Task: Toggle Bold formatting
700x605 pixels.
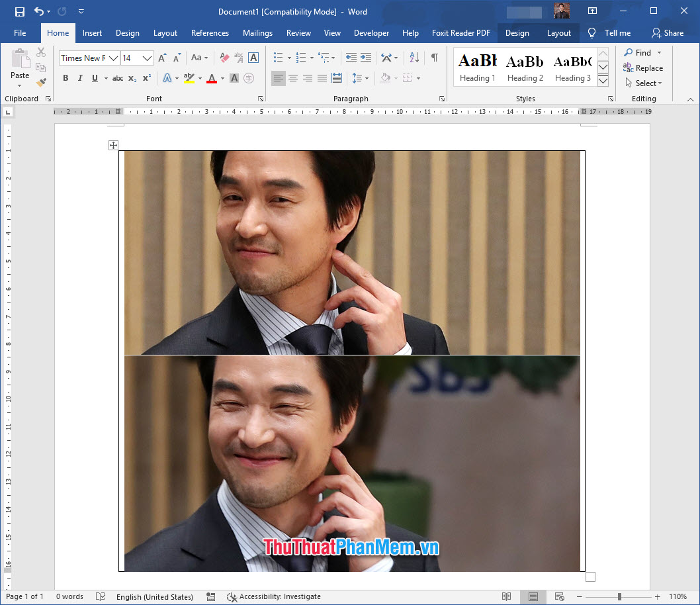Action: tap(66, 78)
